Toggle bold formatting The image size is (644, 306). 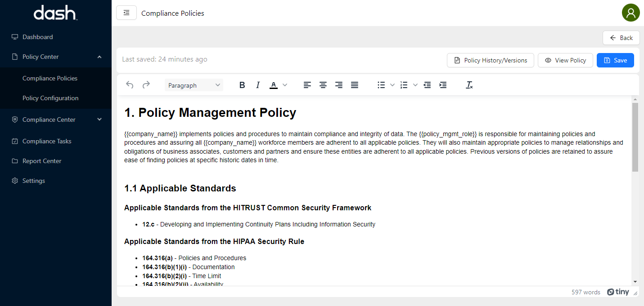242,85
